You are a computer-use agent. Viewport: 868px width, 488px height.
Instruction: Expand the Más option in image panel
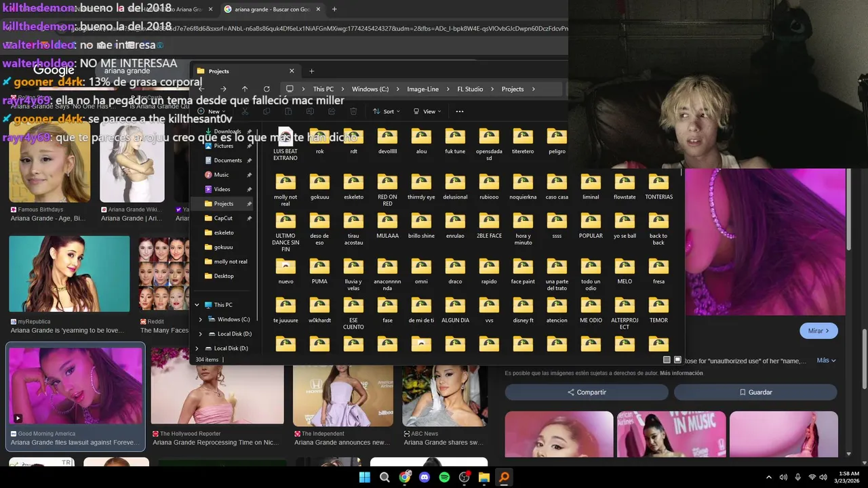coord(826,361)
